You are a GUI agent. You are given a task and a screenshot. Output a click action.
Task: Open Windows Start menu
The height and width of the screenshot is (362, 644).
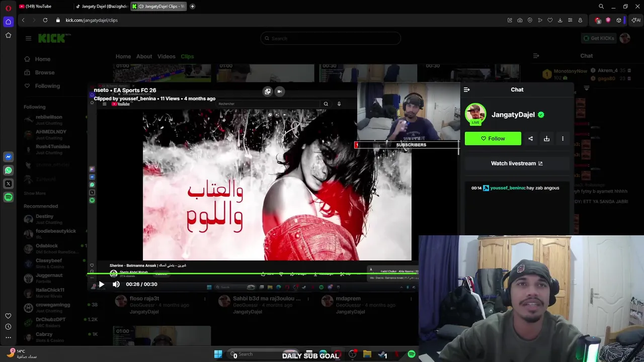point(218,354)
